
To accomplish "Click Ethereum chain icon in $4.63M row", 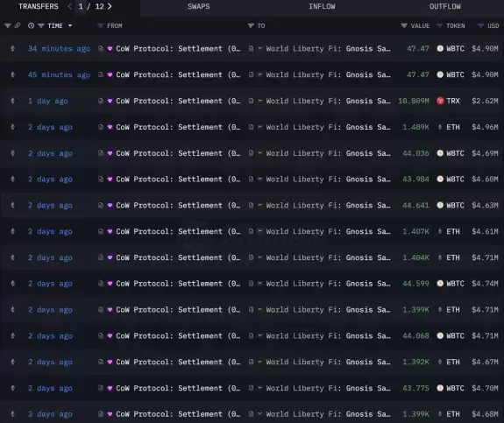I will [x=13, y=205].
